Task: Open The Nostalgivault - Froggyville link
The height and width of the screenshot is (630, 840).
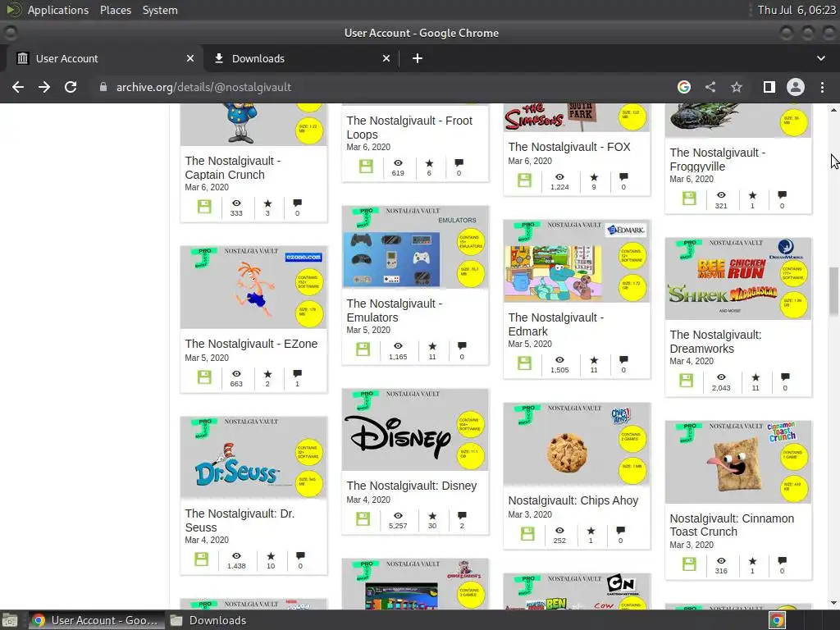Action: [717, 160]
